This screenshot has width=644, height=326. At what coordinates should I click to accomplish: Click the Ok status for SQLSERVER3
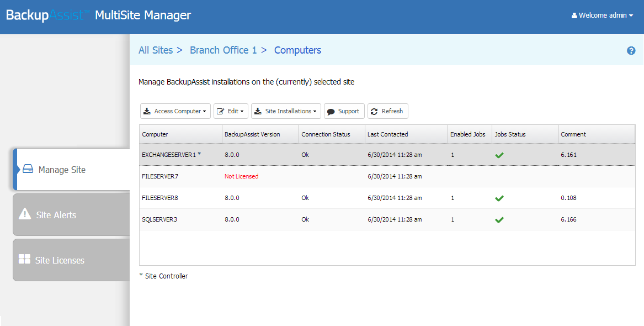[305, 219]
